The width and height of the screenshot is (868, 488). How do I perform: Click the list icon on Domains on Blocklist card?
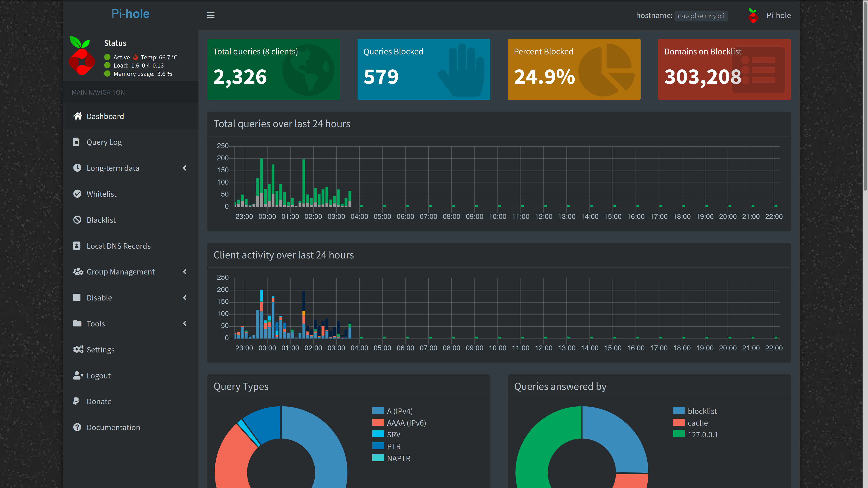[759, 70]
